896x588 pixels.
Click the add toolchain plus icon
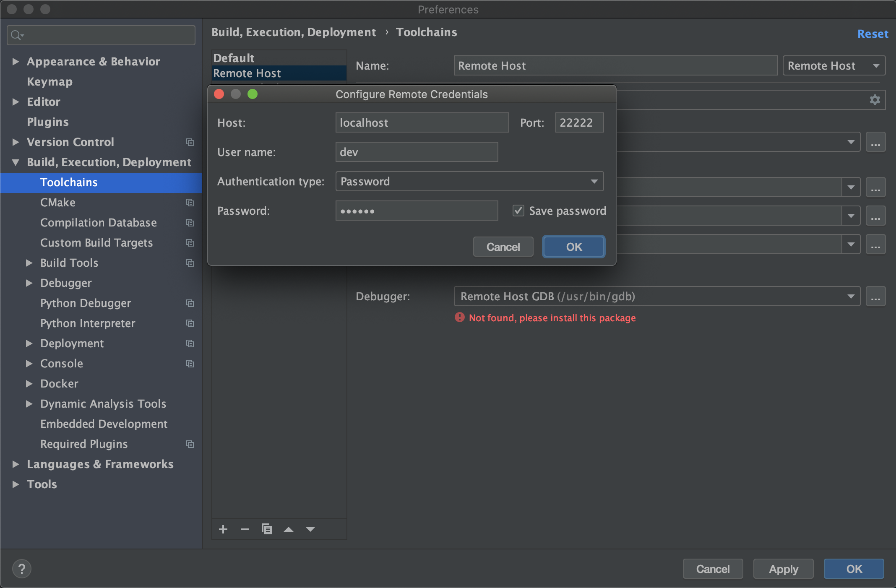(223, 529)
